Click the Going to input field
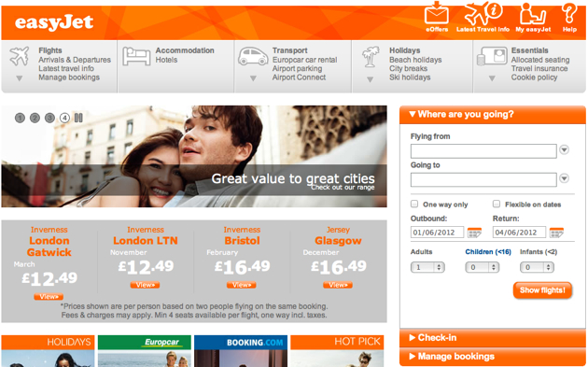Screen dimensions: 588x367 (x=483, y=179)
